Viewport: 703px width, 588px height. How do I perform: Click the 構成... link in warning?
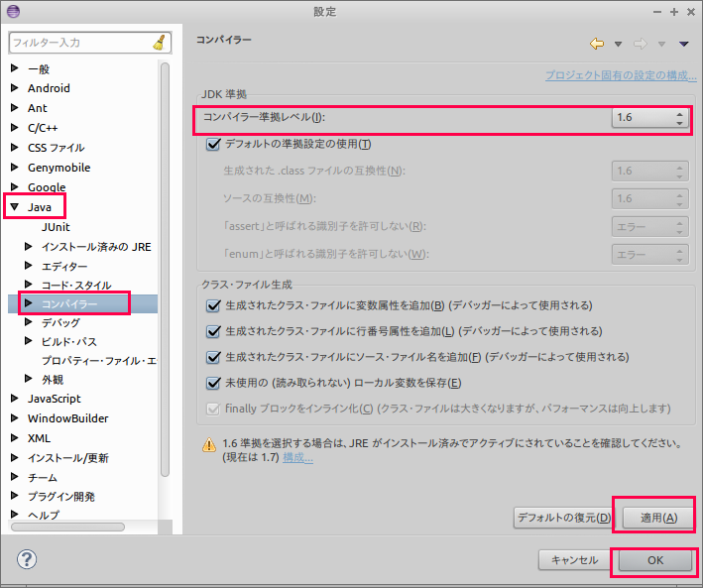click(297, 457)
